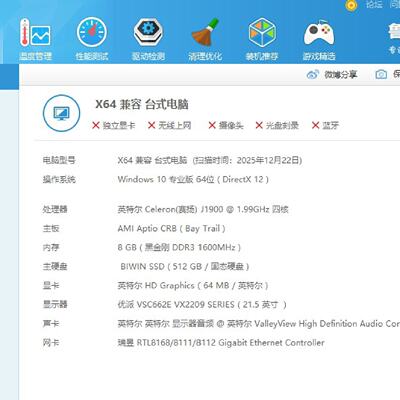The width and height of the screenshot is (400, 400).
Task: Click the red X beside 光盘刻录
Action: pyautogui.click(x=259, y=125)
